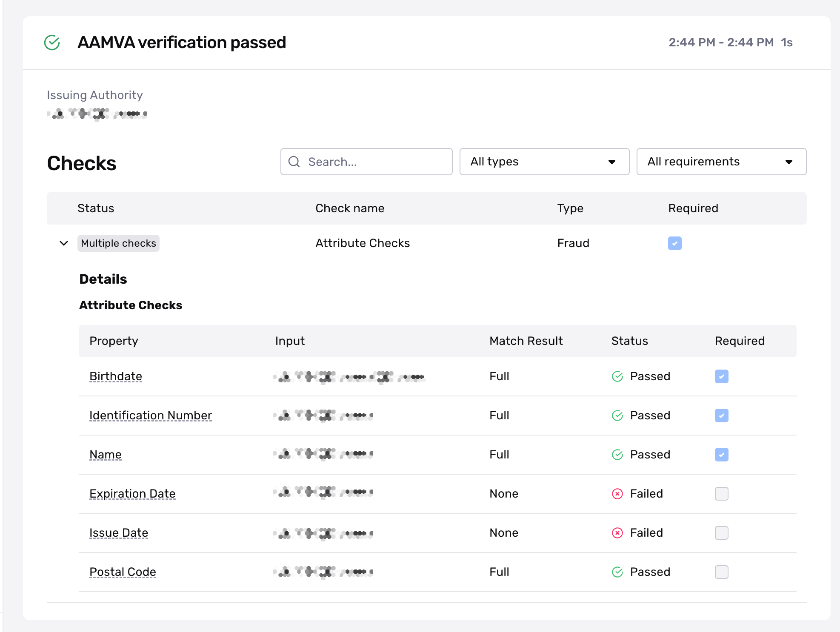Click the Expiration Date failed status icon

click(x=617, y=494)
